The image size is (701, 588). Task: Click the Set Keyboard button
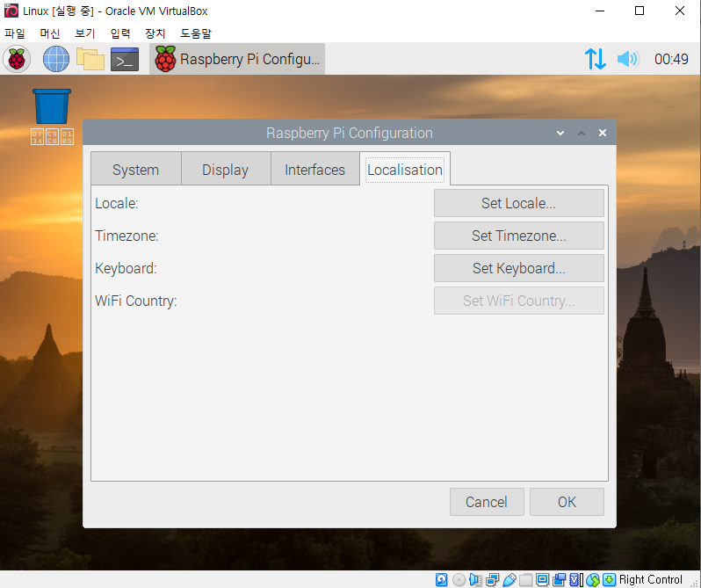(518, 268)
